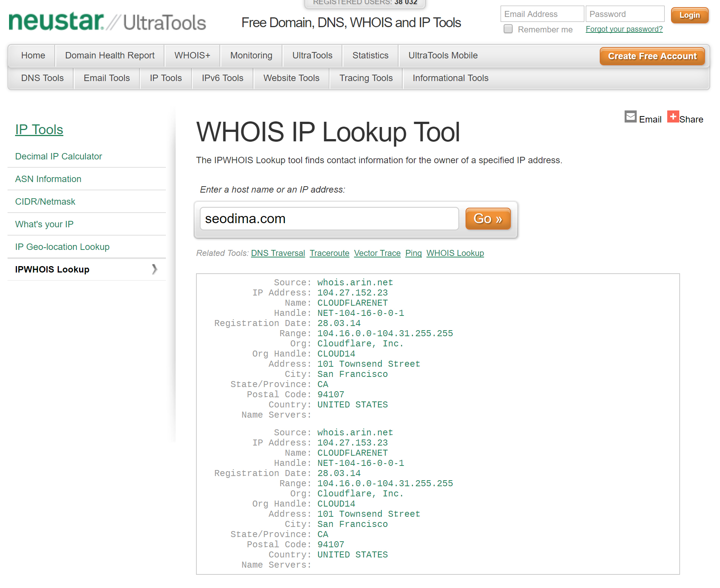Screen dimensions: 720x588
Task: Open the UltraTools menu item
Action: coord(312,55)
